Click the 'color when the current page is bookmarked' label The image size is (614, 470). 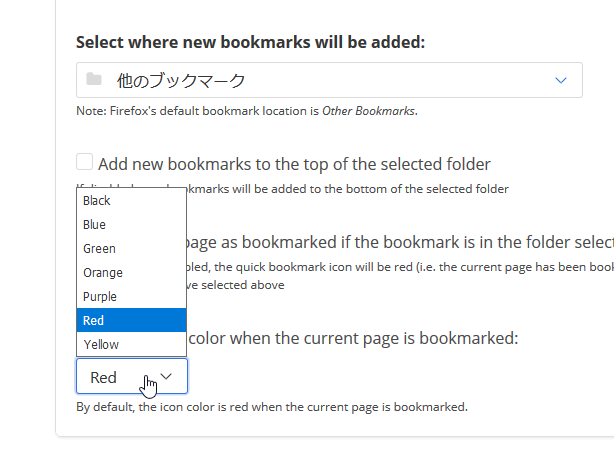pyautogui.click(x=353, y=338)
